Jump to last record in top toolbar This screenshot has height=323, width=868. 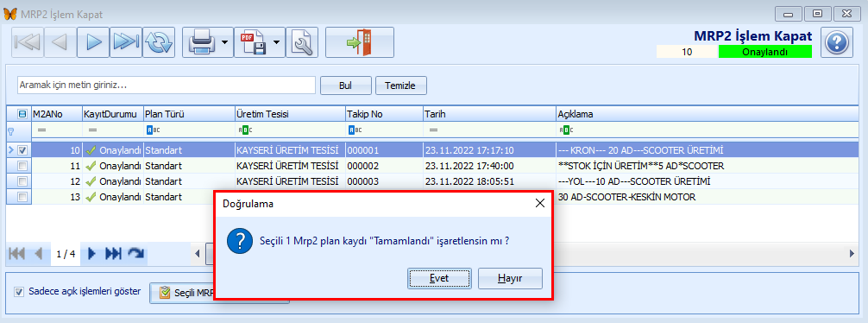pyautogui.click(x=126, y=42)
